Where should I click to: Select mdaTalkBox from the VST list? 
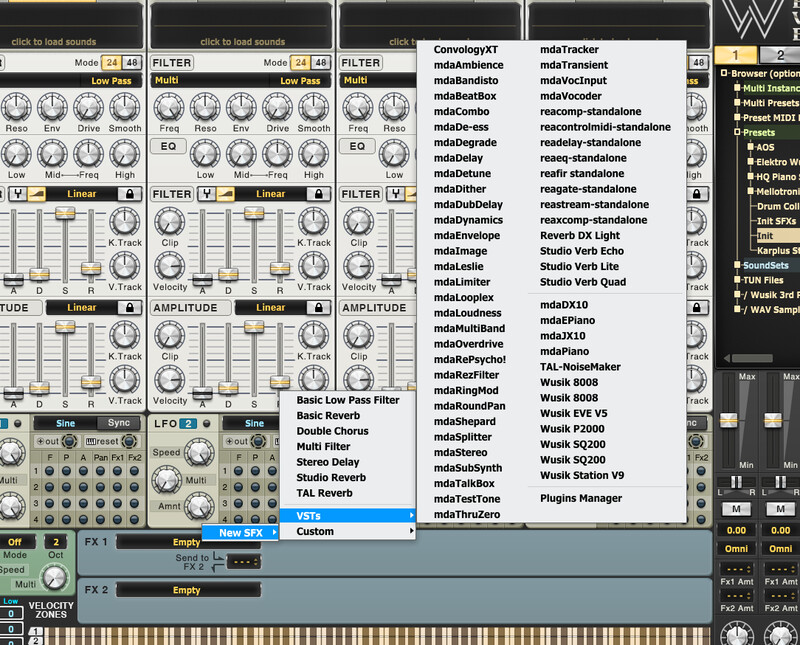464,484
